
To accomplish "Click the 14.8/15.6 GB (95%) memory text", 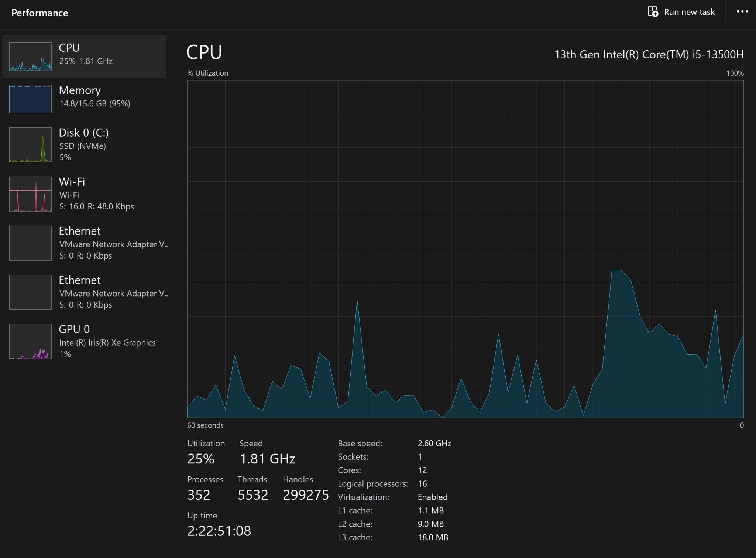I will click(95, 103).
